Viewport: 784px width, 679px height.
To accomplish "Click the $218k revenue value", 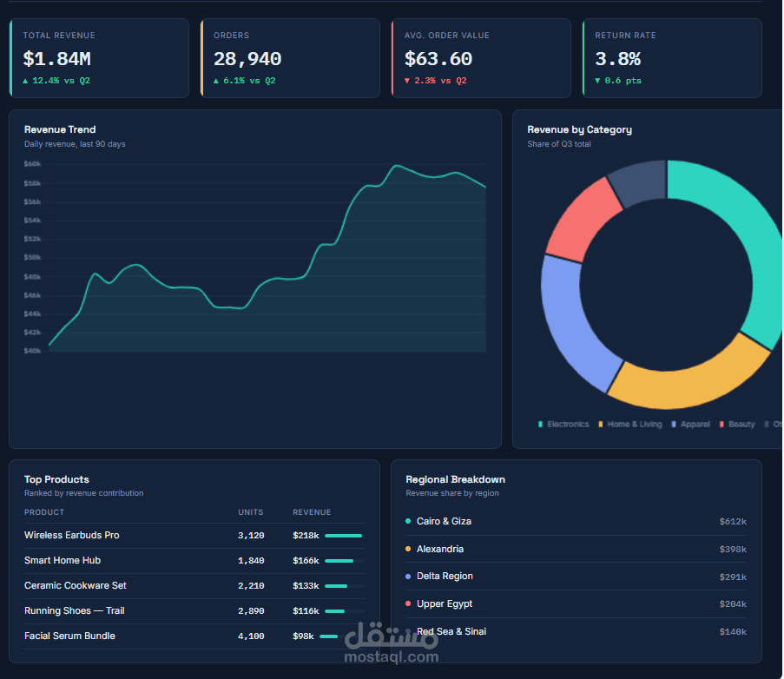I will click(306, 536).
